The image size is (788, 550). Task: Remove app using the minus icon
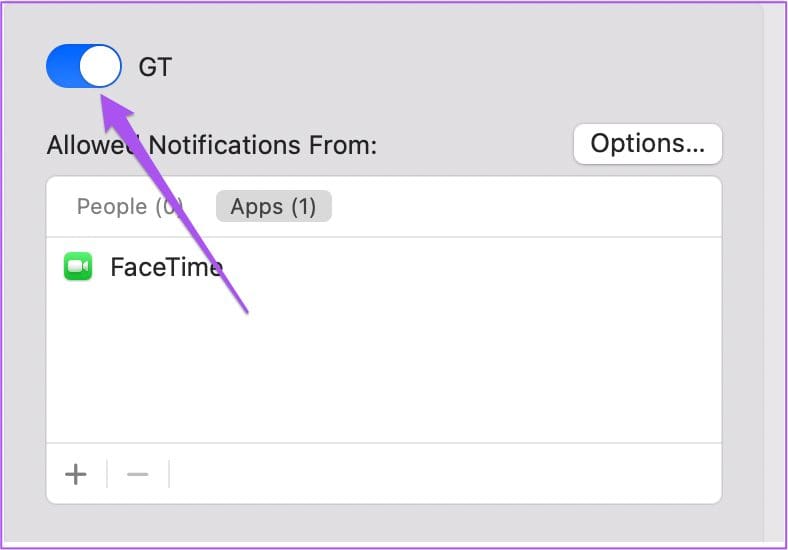click(137, 474)
